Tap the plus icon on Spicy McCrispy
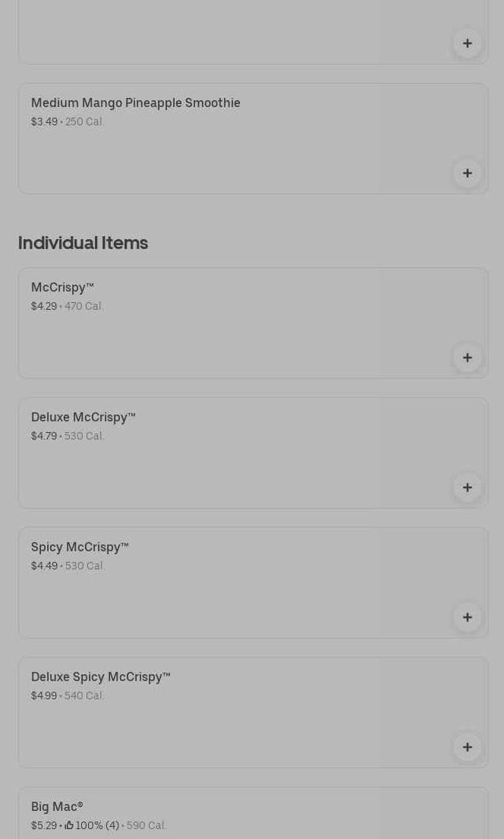The height and width of the screenshot is (839, 504). point(468,617)
